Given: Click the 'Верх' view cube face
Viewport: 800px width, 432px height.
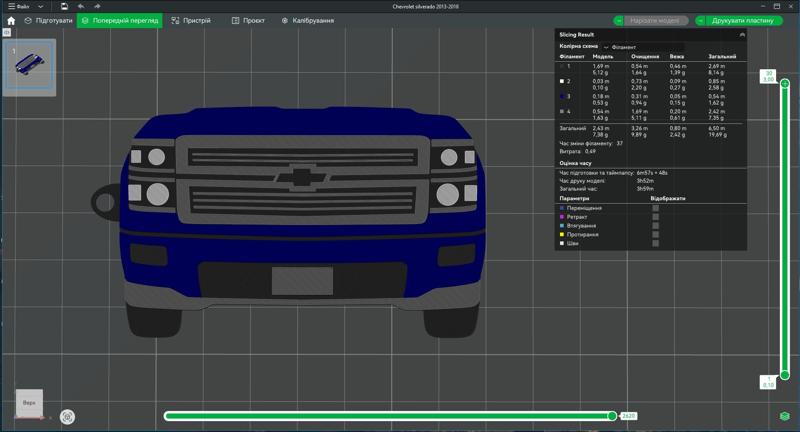Looking at the screenshot, I should coord(29,402).
